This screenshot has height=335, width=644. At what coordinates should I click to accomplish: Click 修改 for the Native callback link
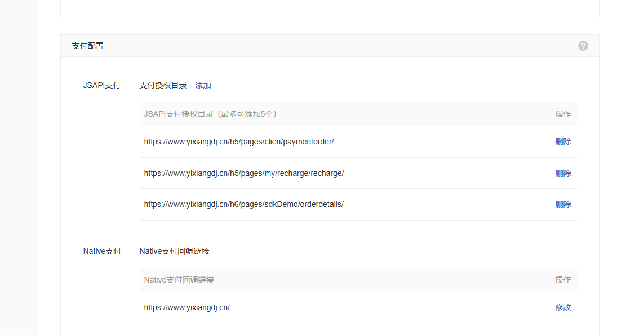click(x=563, y=307)
